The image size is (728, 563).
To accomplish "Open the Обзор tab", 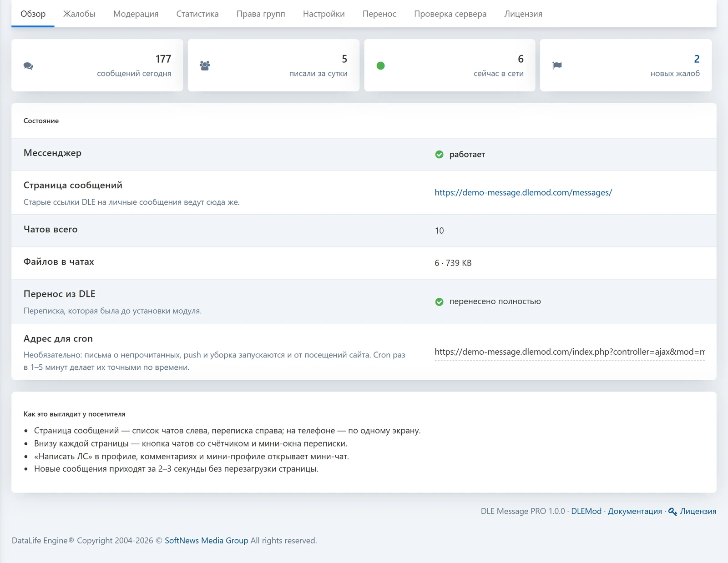I will [33, 14].
